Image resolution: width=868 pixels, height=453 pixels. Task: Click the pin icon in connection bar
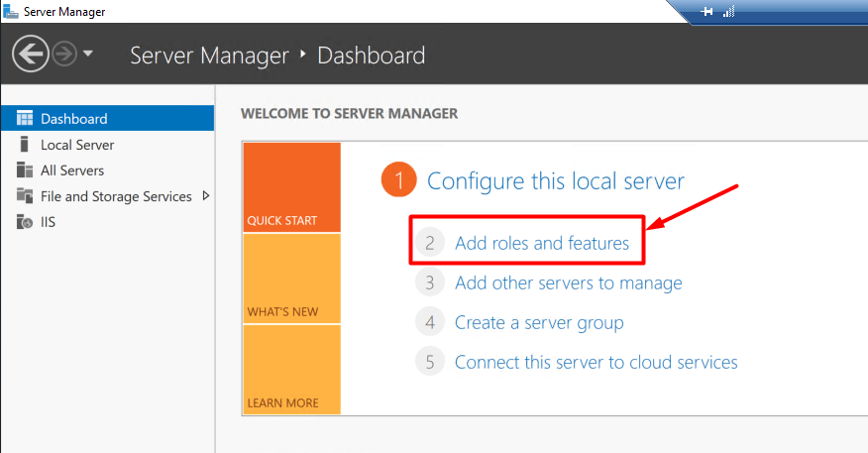(x=706, y=11)
